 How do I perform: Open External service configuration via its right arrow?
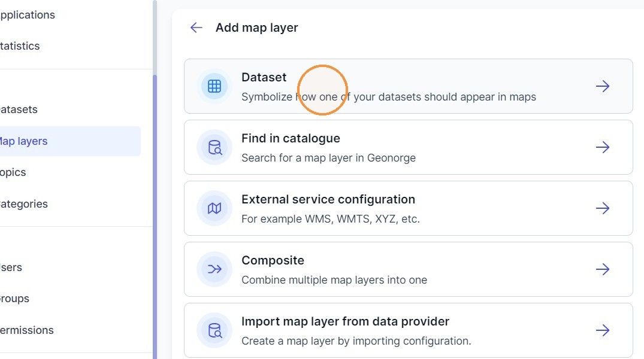(x=603, y=208)
